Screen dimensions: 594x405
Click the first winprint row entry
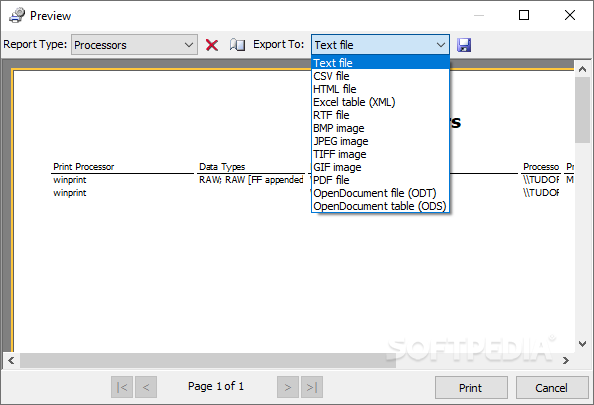click(70, 180)
